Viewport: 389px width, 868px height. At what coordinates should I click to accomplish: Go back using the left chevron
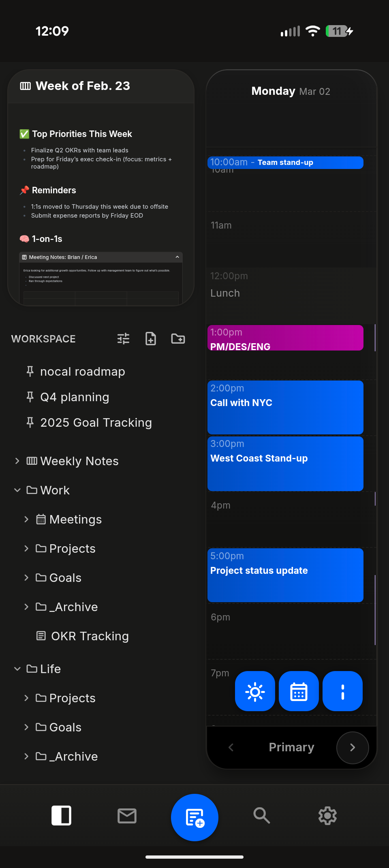click(x=231, y=748)
